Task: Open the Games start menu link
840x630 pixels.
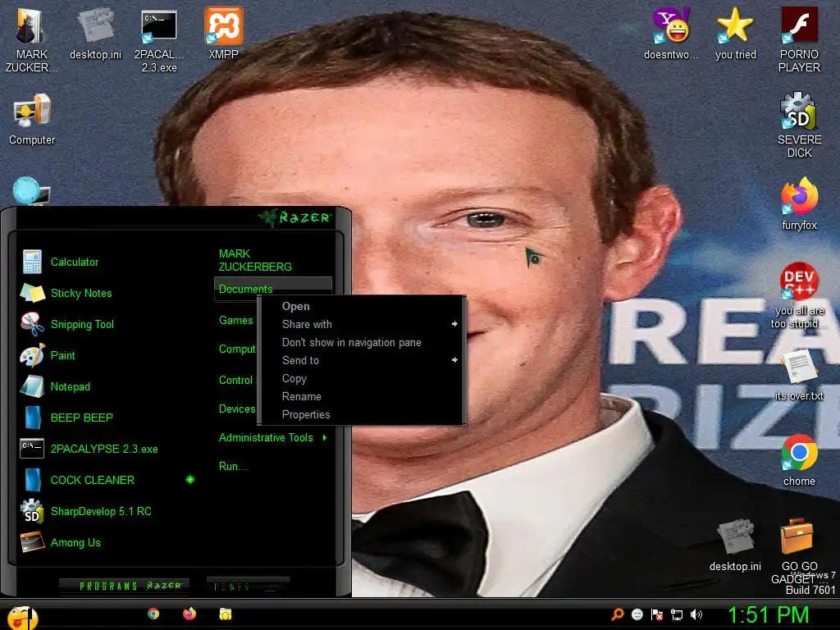Action: [235, 321]
